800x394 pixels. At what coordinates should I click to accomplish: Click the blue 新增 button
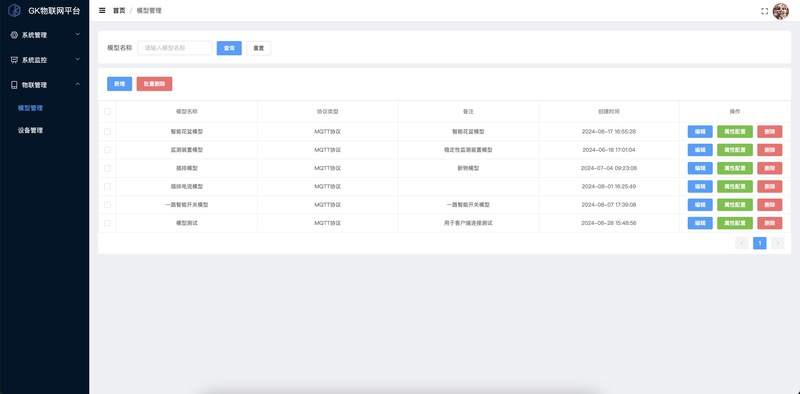119,84
